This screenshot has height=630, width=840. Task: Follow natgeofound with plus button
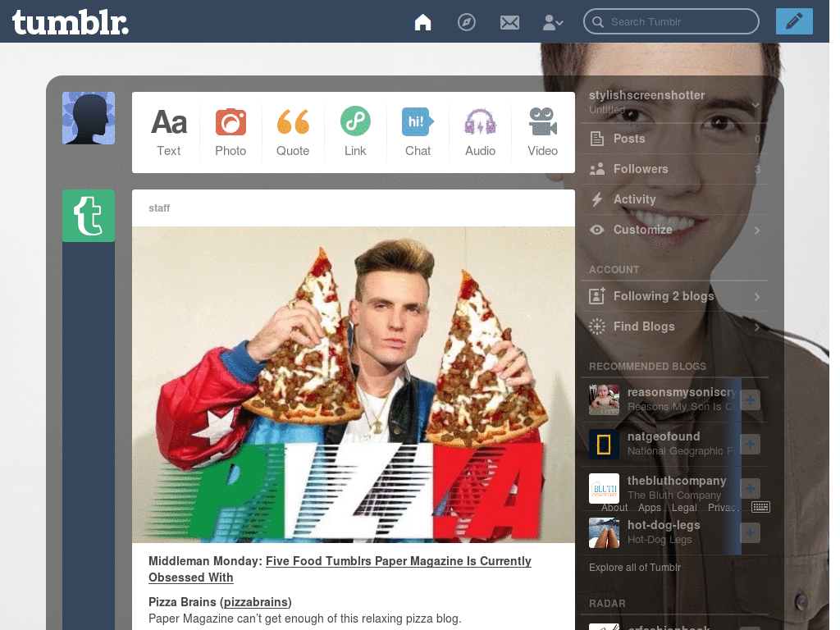(x=750, y=444)
